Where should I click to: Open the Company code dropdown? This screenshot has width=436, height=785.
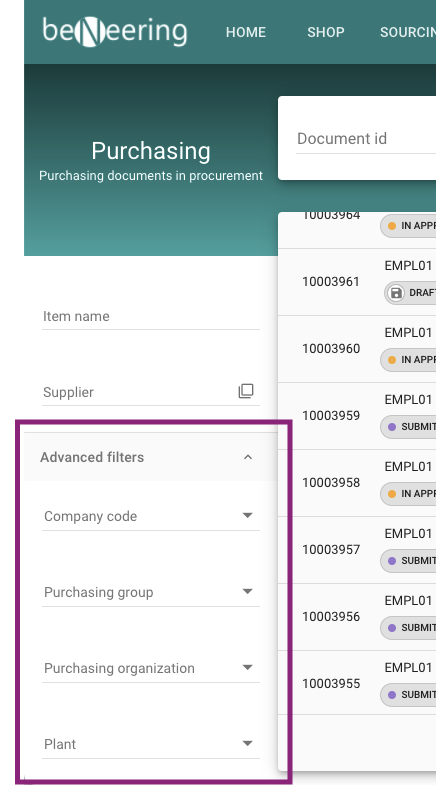tap(151, 516)
